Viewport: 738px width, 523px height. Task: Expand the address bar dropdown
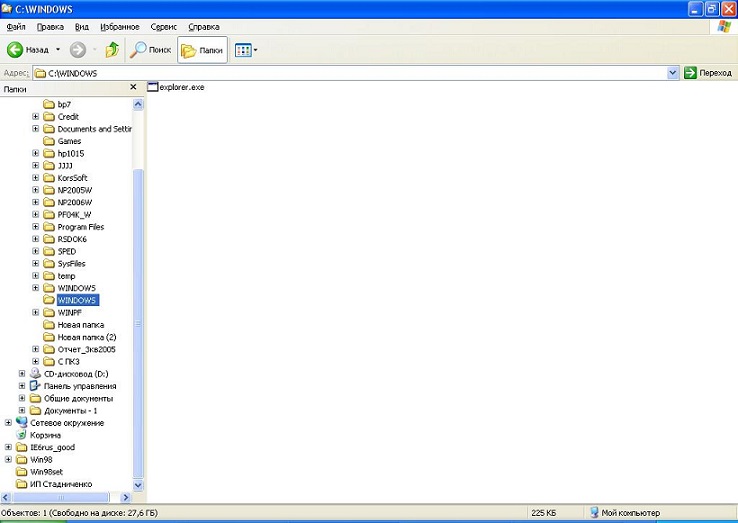click(x=673, y=73)
